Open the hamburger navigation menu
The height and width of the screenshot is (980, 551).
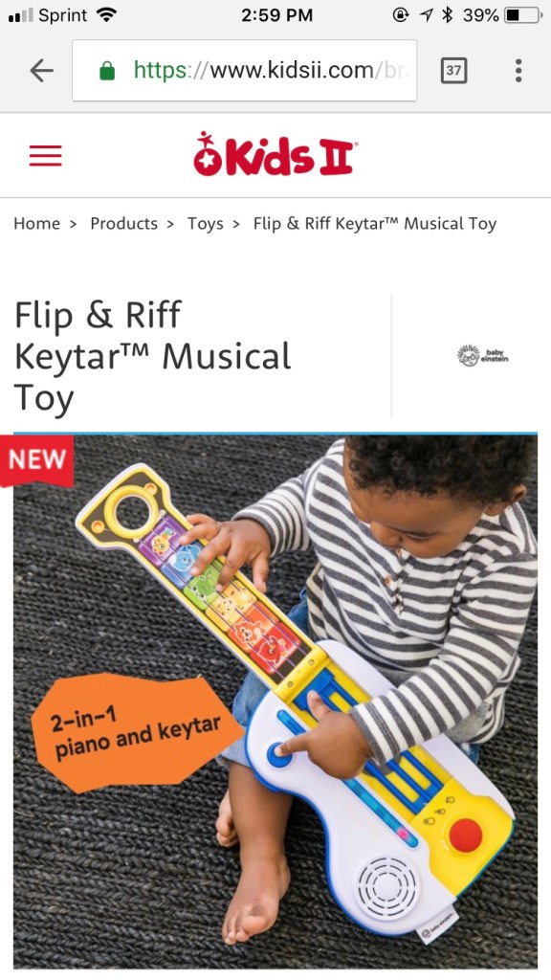coord(46,156)
